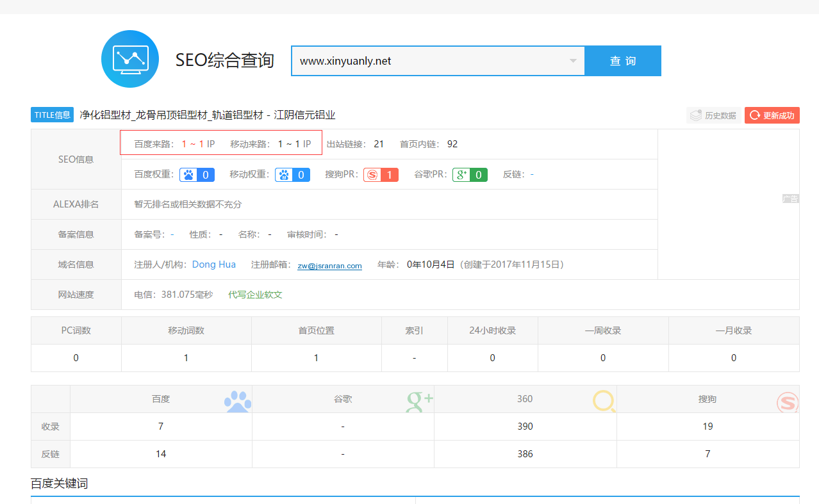The height and width of the screenshot is (504, 819).
Task: Click the Sogou S icon next to 搜狗PR
Action: pyautogui.click(x=372, y=174)
